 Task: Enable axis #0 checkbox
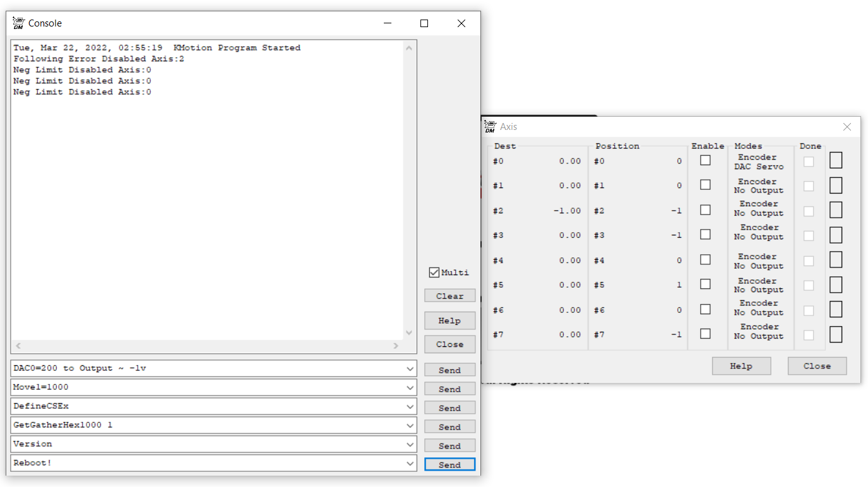click(x=705, y=160)
